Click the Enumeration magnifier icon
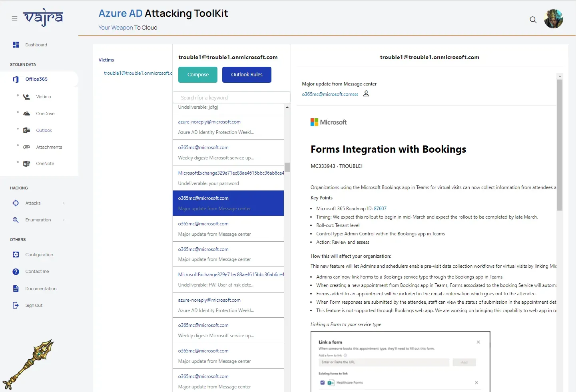The image size is (576, 392). (x=16, y=220)
